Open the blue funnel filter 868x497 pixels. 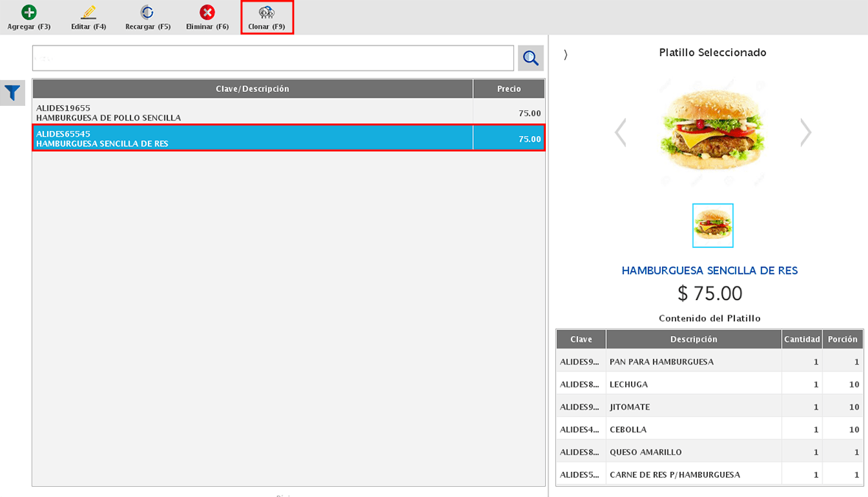point(13,93)
